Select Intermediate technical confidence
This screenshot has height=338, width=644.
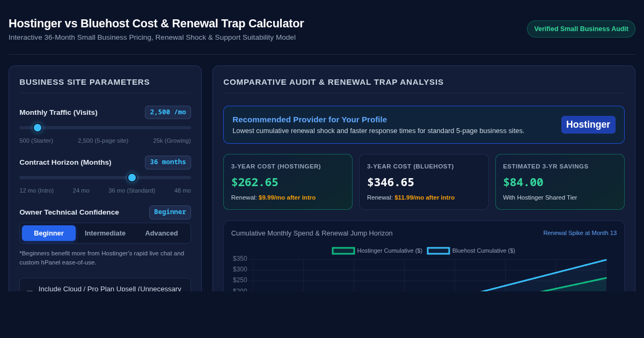105,233
